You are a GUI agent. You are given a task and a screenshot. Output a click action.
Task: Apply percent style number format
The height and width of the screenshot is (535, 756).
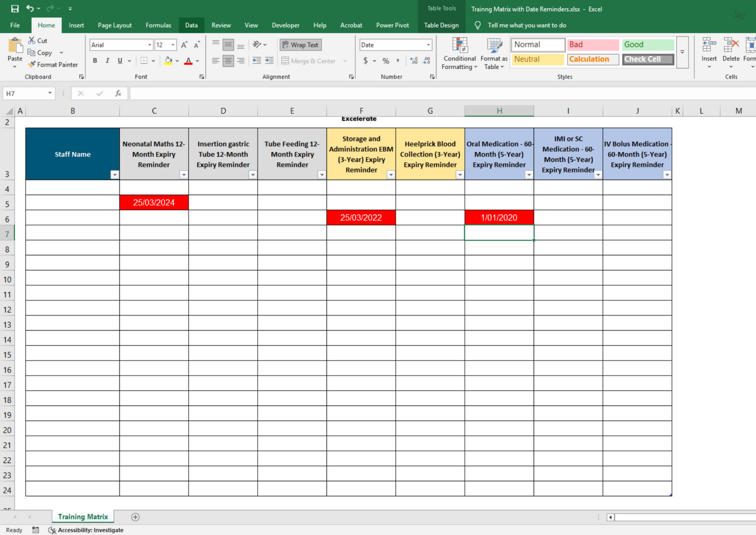click(386, 61)
